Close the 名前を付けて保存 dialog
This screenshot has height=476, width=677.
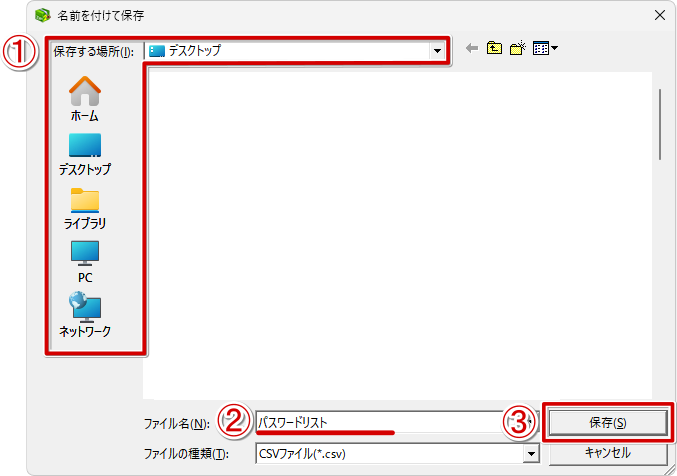point(660,16)
